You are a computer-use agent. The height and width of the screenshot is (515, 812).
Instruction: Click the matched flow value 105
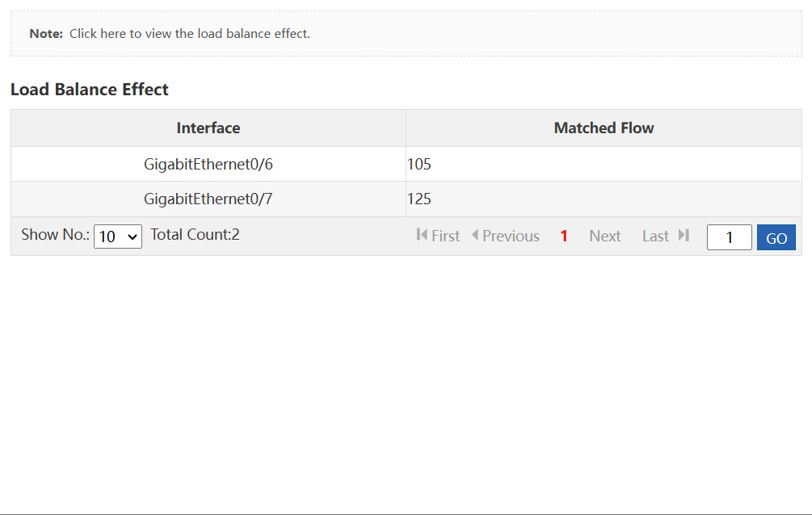tap(419, 164)
